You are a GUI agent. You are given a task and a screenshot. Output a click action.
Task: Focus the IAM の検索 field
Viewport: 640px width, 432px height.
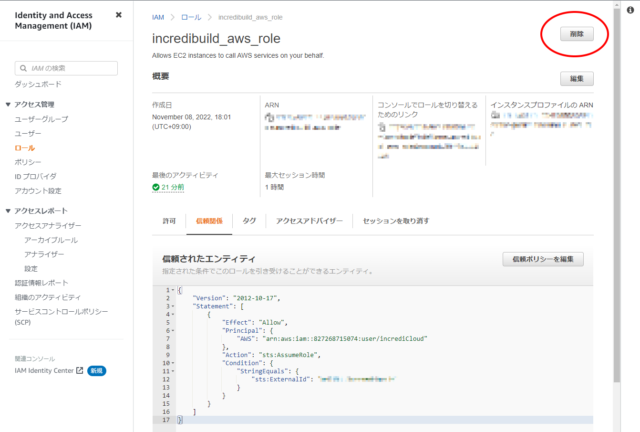click(x=66, y=68)
